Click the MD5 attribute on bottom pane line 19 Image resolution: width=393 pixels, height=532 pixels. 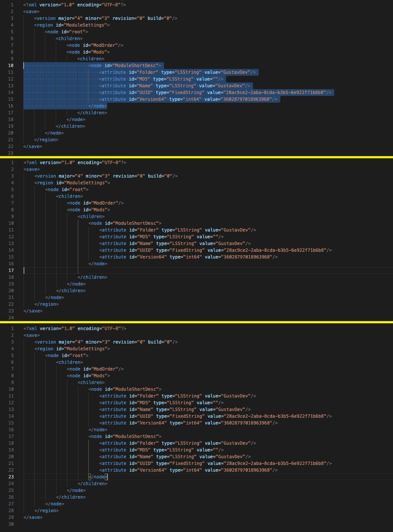(162, 450)
